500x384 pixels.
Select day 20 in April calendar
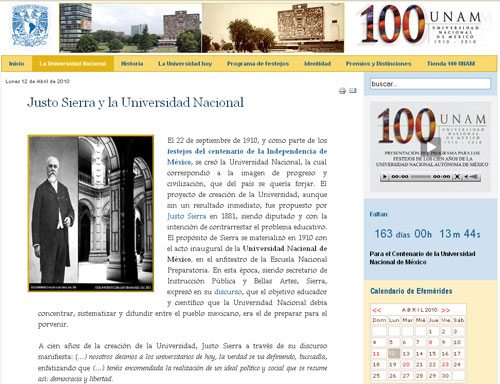406,365
